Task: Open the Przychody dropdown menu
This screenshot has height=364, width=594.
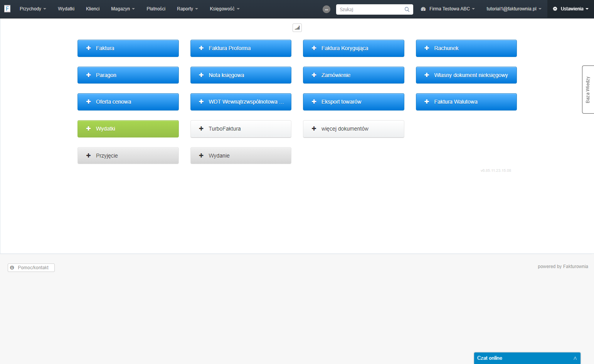Action: pos(33,9)
